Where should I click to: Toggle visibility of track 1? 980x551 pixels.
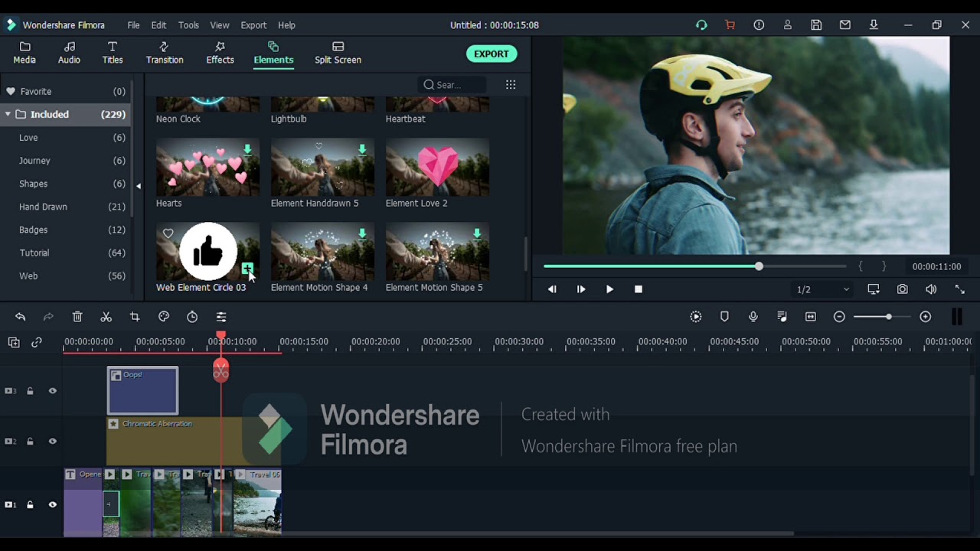tap(53, 505)
